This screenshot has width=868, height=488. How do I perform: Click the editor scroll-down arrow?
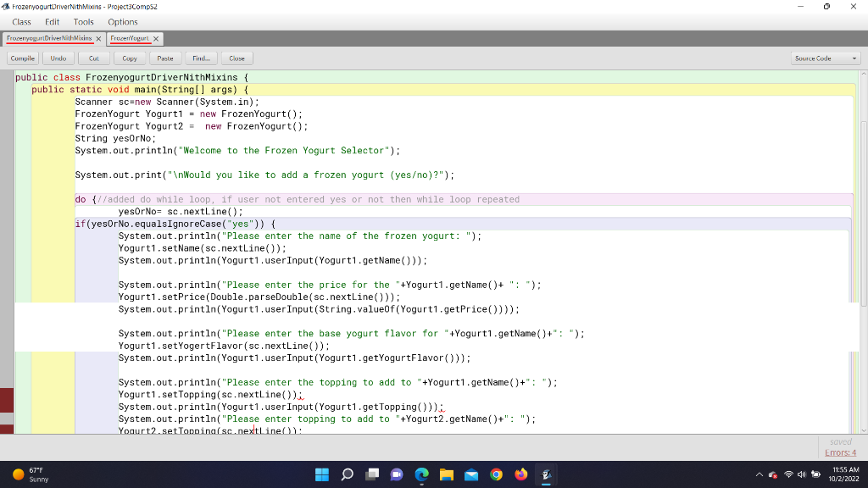pyautogui.click(x=864, y=430)
